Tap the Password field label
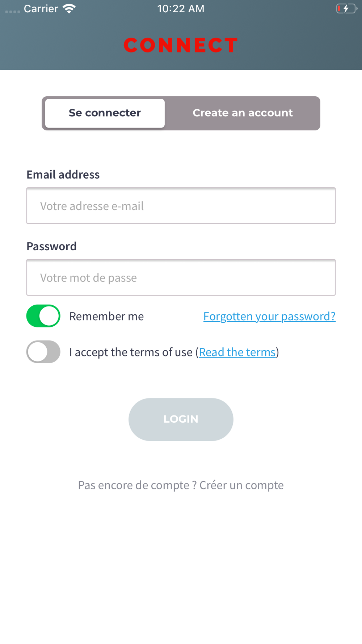 click(x=51, y=246)
